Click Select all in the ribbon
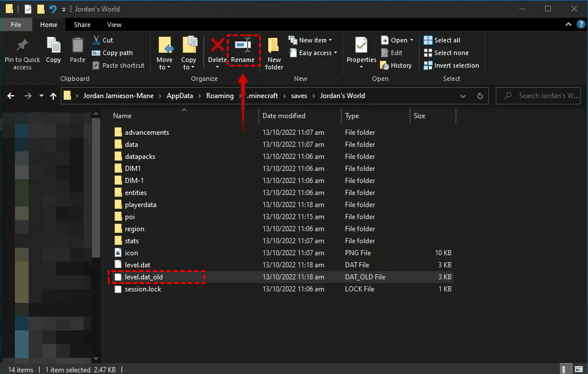The image size is (588, 374). [442, 40]
